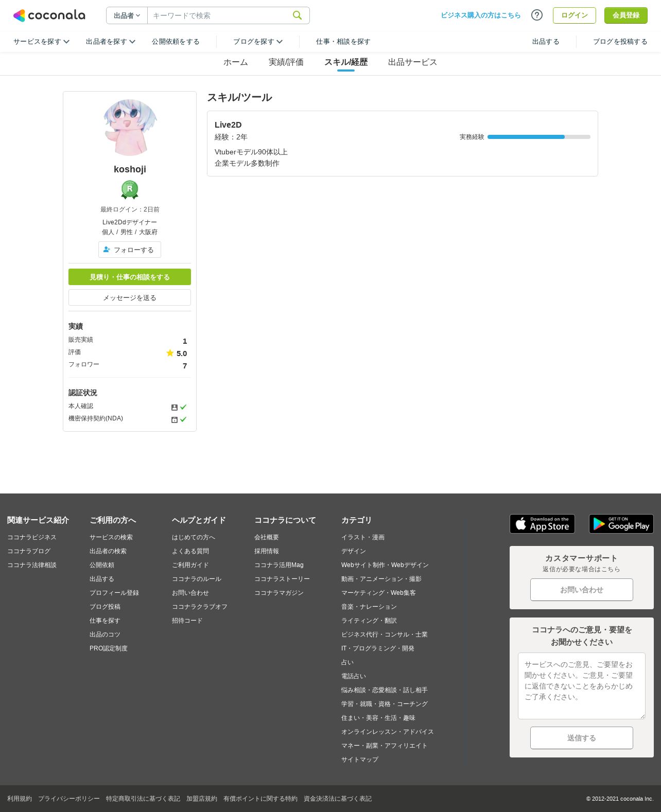Open 音楽・ナレーション category link
Screen dimensions: 661x812
click(369, 607)
